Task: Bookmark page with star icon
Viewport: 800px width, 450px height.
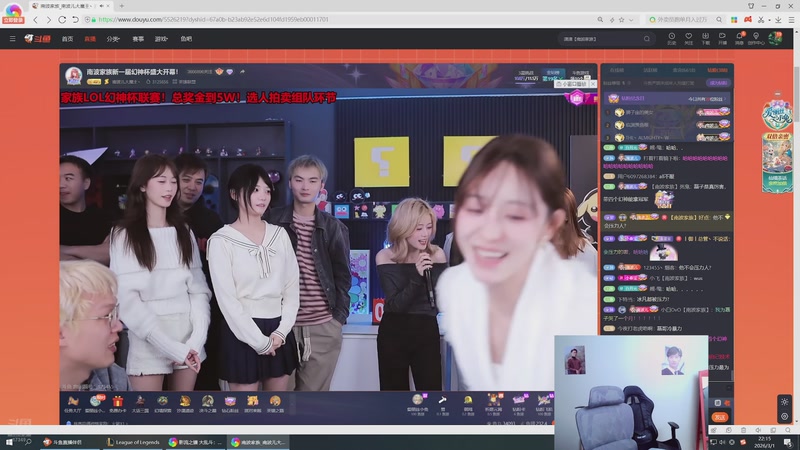Action: (x=621, y=20)
